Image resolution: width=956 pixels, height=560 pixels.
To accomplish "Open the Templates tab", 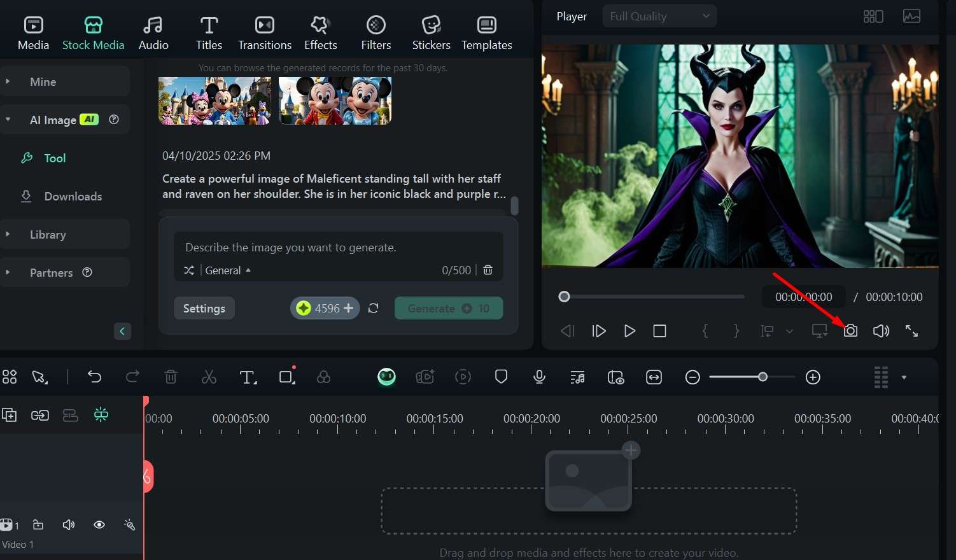I will (487, 33).
